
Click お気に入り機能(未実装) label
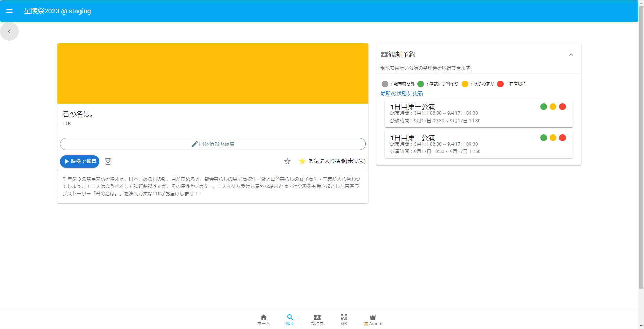point(337,161)
